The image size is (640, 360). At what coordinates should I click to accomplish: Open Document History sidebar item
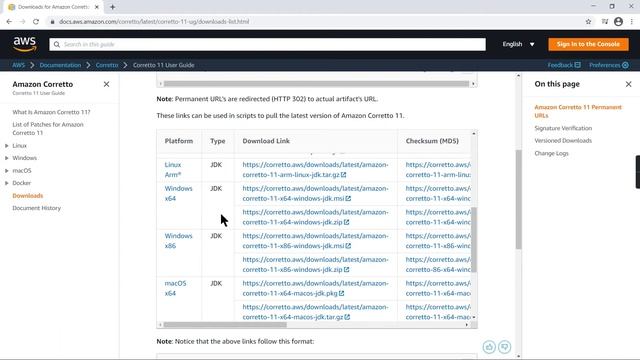coord(36,208)
